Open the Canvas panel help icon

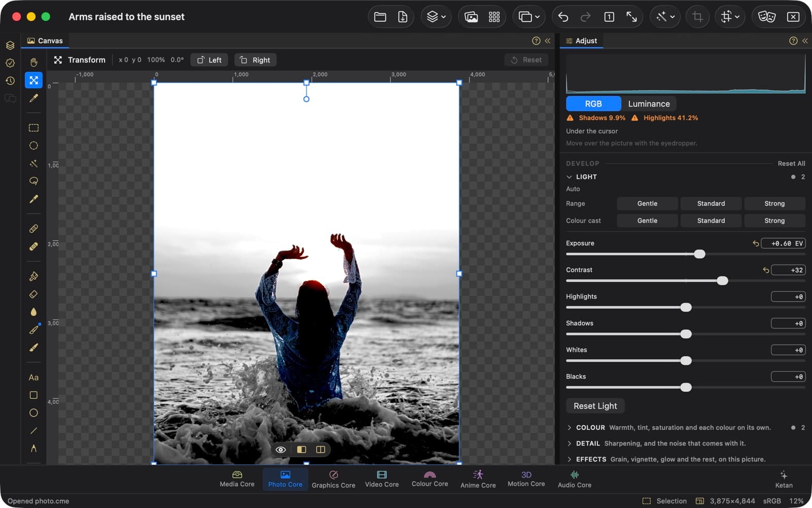[536, 41]
